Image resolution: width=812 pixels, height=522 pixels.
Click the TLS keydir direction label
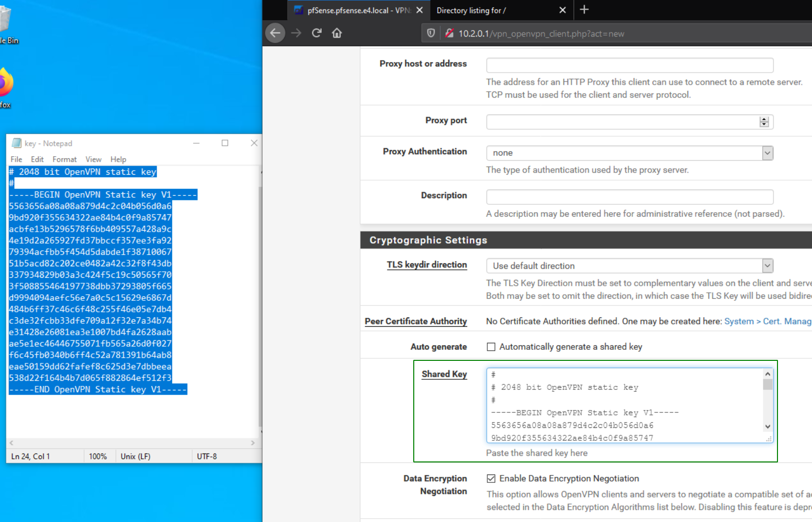pyautogui.click(x=427, y=265)
